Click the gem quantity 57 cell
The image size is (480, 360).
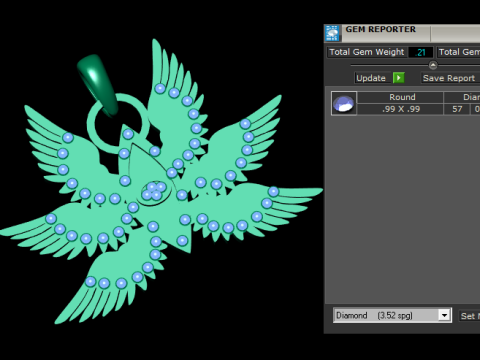click(457, 109)
